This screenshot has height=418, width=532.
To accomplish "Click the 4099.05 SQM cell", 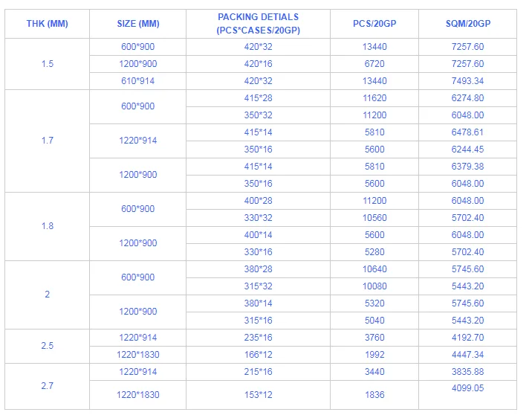I will (x=467, y=388).
